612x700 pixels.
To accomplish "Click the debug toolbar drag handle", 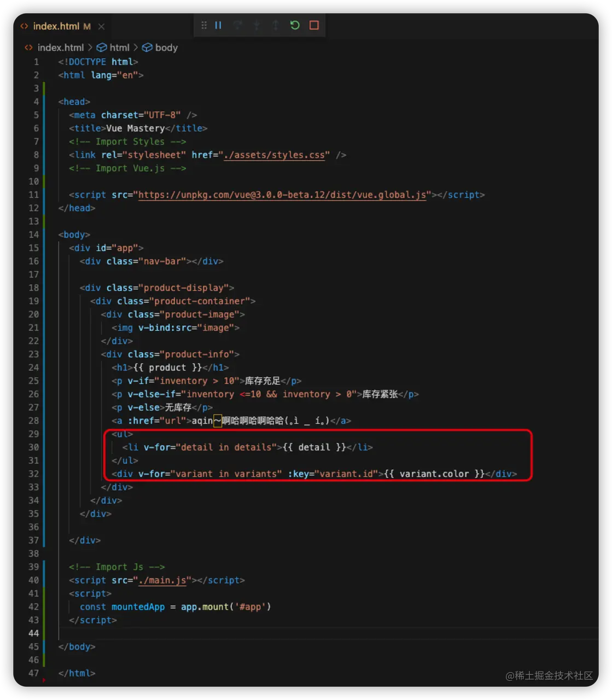I will pos(204,25).
